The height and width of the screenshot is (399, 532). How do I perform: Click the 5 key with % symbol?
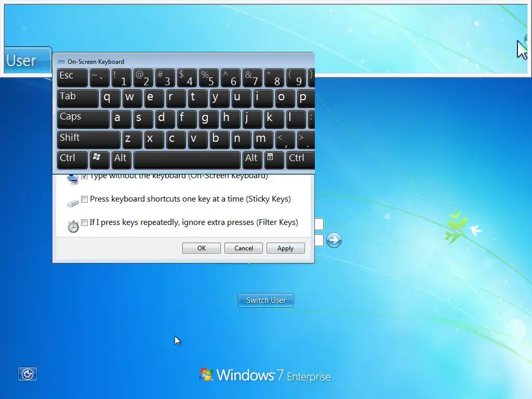point(209,78)
